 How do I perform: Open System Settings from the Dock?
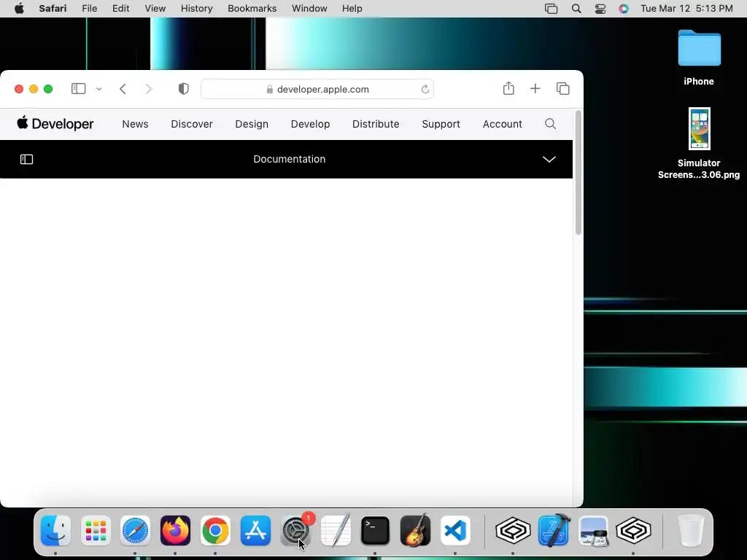[296, 531]
